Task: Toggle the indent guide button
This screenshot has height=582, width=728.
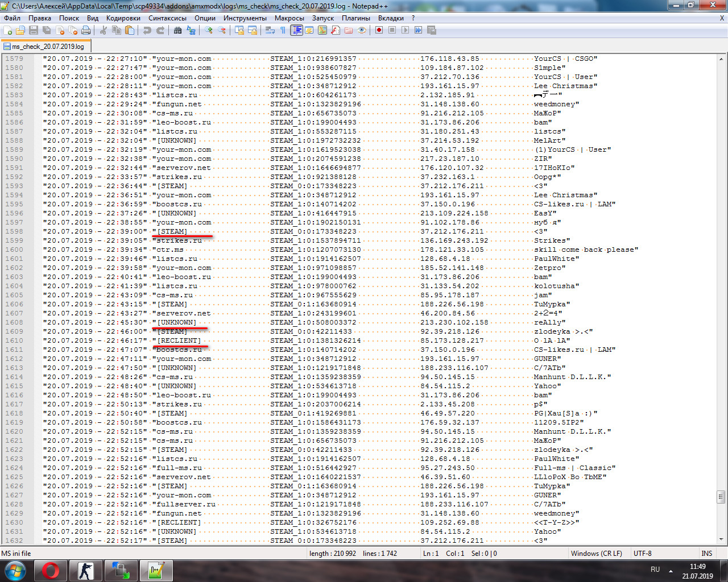Action: pos(296,30)
